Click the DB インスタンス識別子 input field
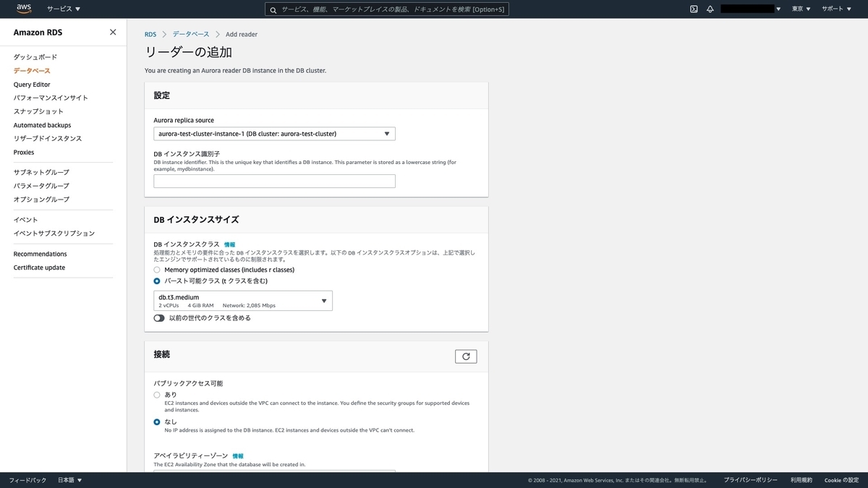 click(x=274, y=181)
